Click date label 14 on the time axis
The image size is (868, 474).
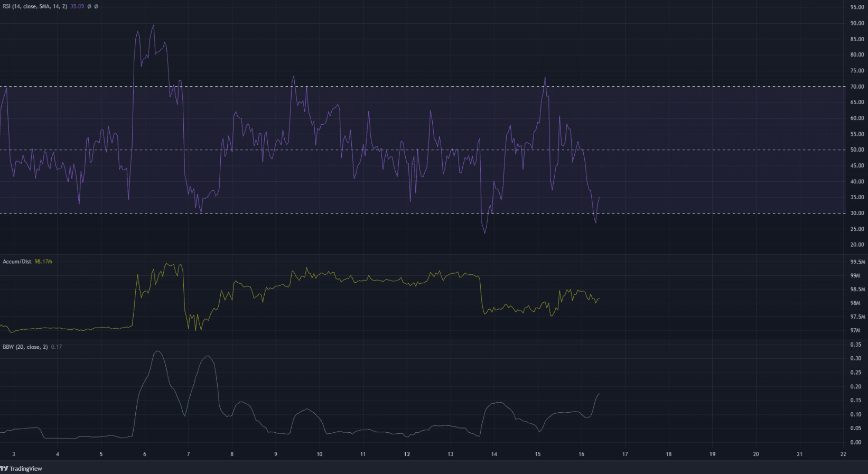(494, 454)
